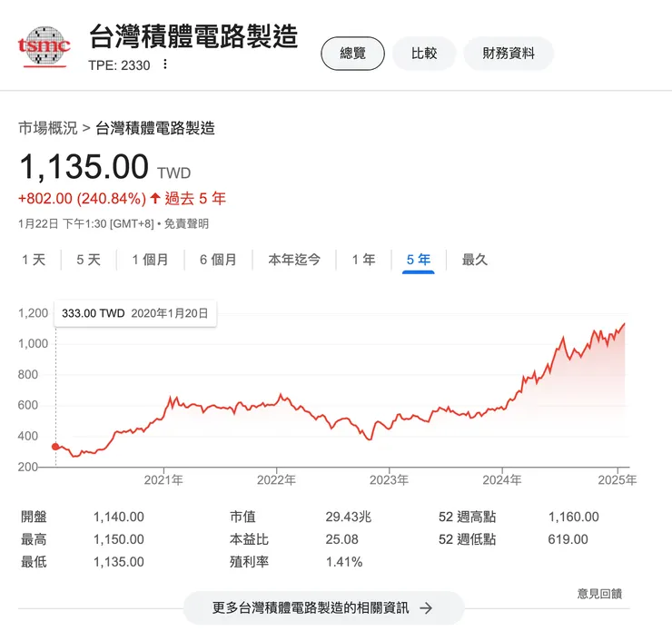Open the 財務資料 financials tab

[x=509, y=54]
